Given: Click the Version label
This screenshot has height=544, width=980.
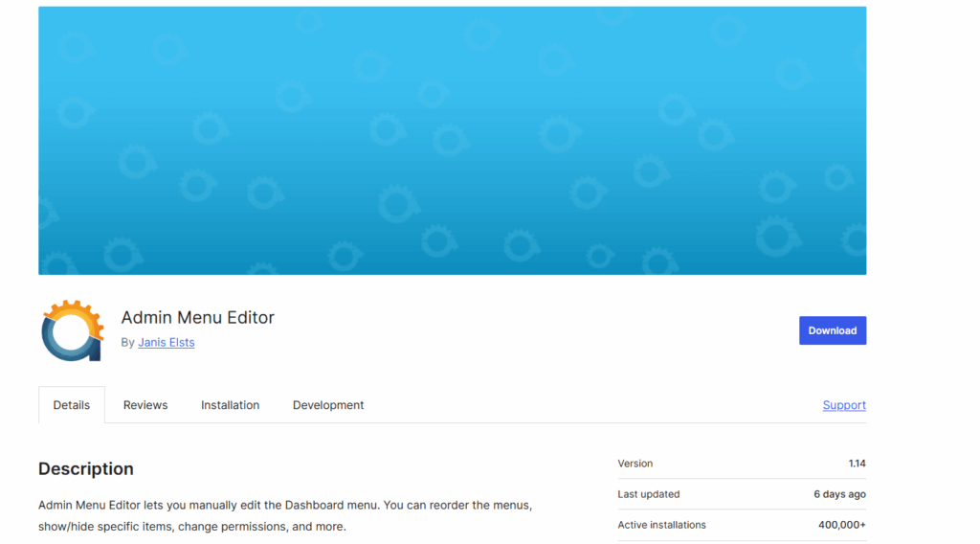Looking at the screenshot, I should click(x=635, y=464).
